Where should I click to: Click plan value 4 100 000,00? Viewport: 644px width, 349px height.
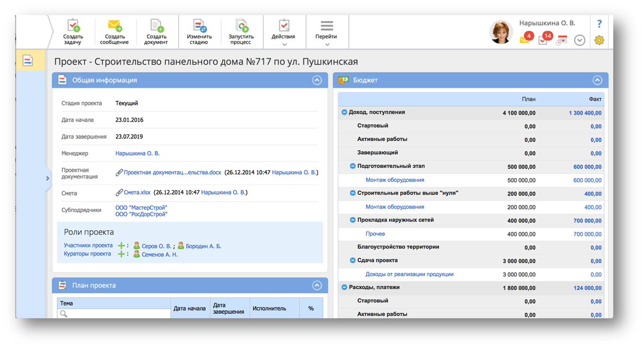[519, 113]
